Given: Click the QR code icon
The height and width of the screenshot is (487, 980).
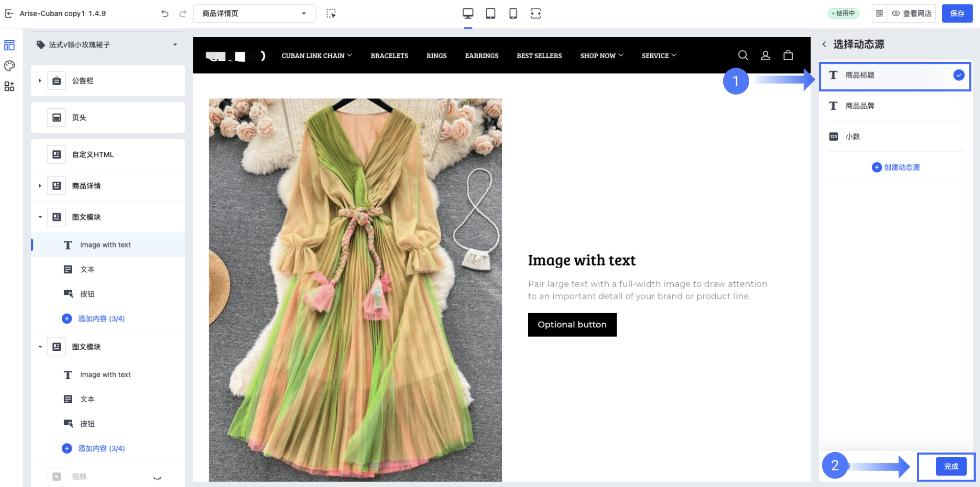Looking at the screenshot, I should 880,14.
